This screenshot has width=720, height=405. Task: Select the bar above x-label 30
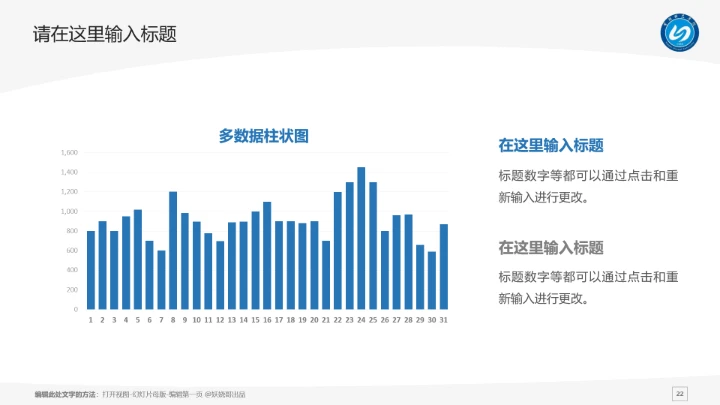432,281
